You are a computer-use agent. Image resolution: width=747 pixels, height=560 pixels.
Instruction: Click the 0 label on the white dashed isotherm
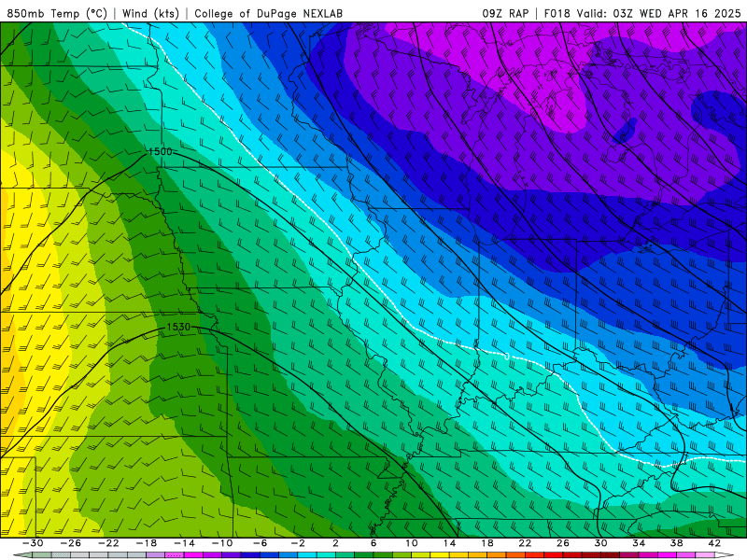507,357
